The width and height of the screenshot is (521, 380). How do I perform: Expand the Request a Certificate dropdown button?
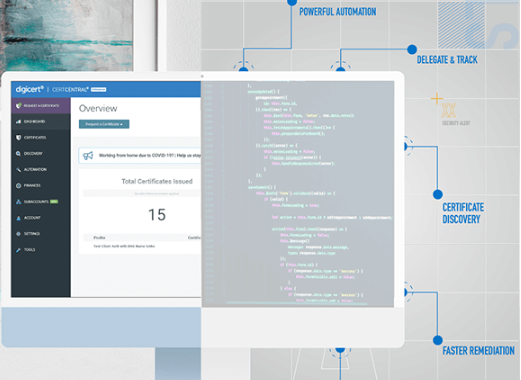104,124
